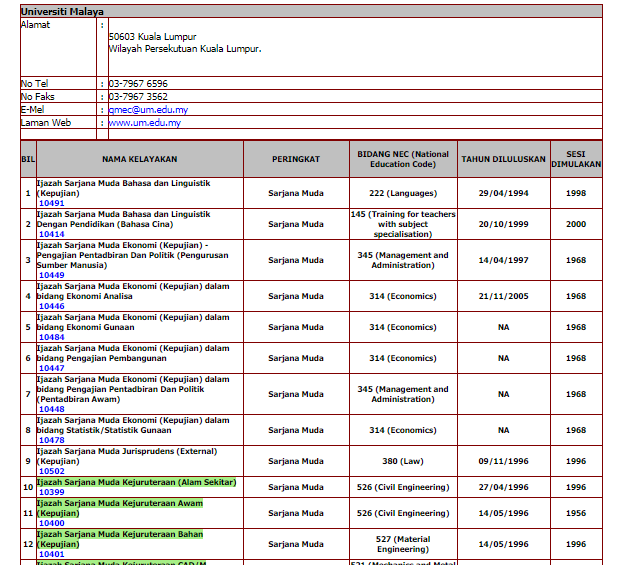
Task: Click the SESI DIMULAKAN column header
Action: coord(576,159)
